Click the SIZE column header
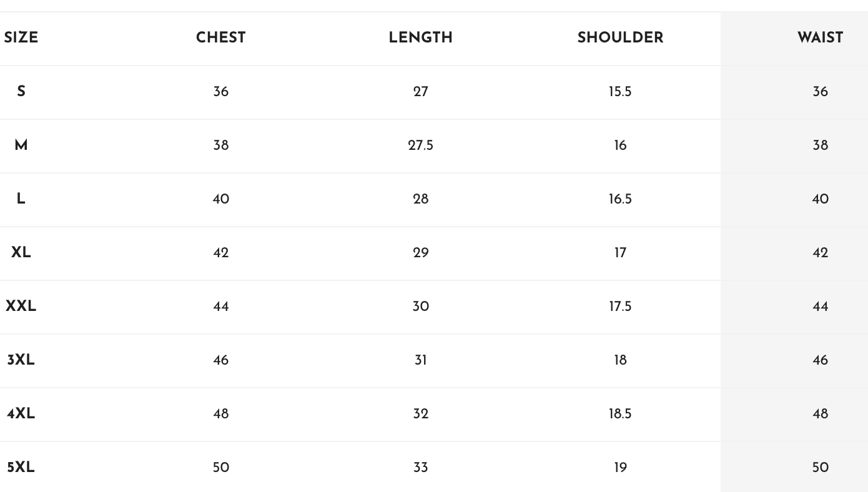The height and width of the screenshot is (492, 868). 21,37
